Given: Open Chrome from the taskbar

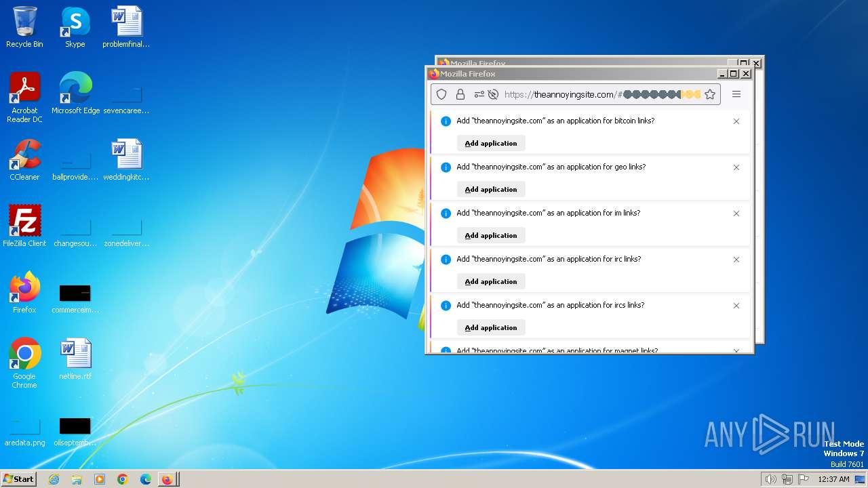Looking at the screenshot, I should (x=123, y=479).
